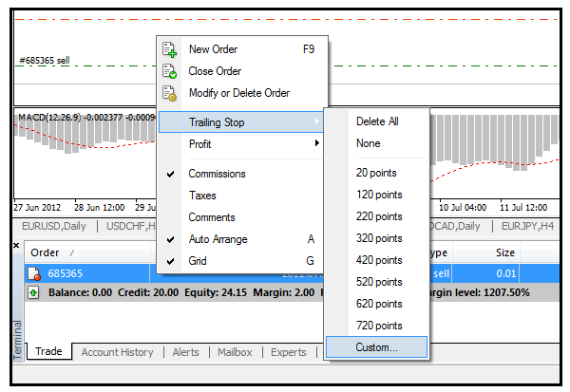
Task: Click the Modify or Delete Order icon
Action: click(x=170, y=93)
